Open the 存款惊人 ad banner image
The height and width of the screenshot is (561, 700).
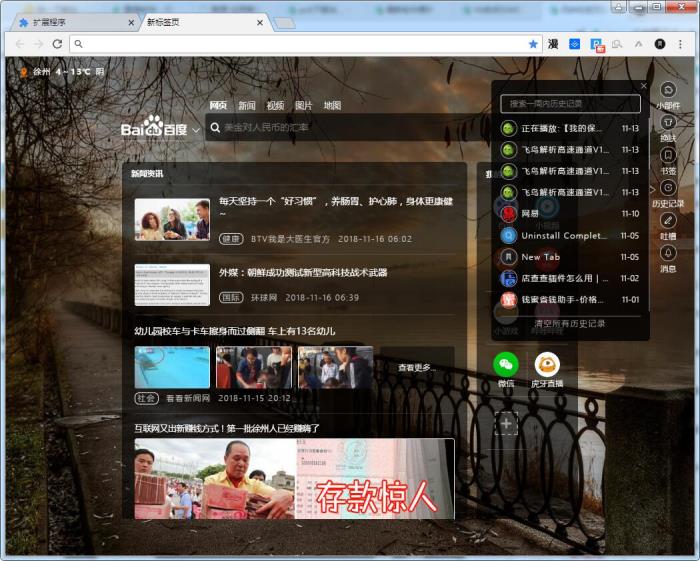pyautogui.click(x=295, y=479)
